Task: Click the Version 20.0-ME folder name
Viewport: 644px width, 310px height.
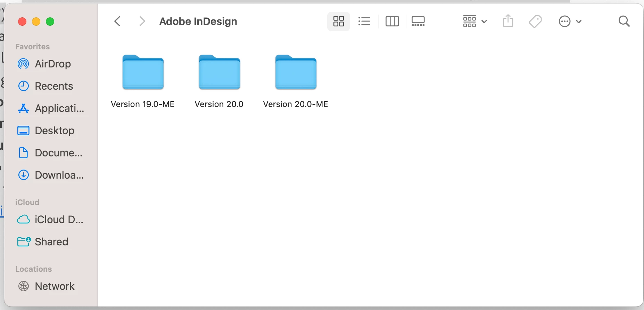Action: 296,104
